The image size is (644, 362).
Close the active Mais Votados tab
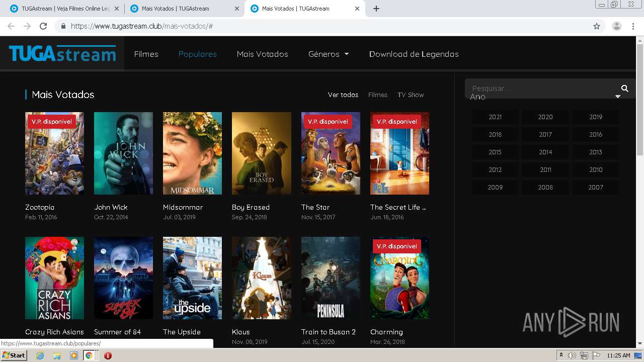357,9
